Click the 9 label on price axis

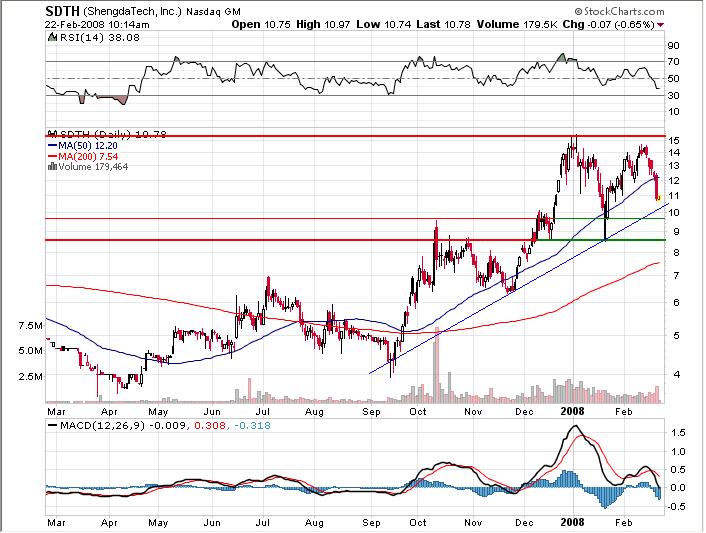coord(676,232)
